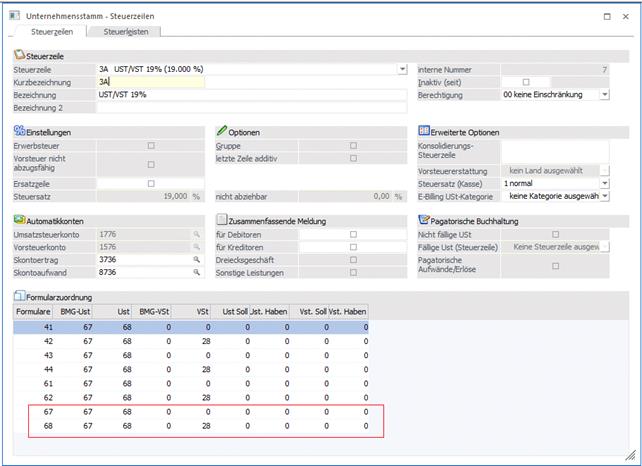Click the percent icon of Einstellungen section
This screenshot has height=466, width=642.
coord(18,131)
